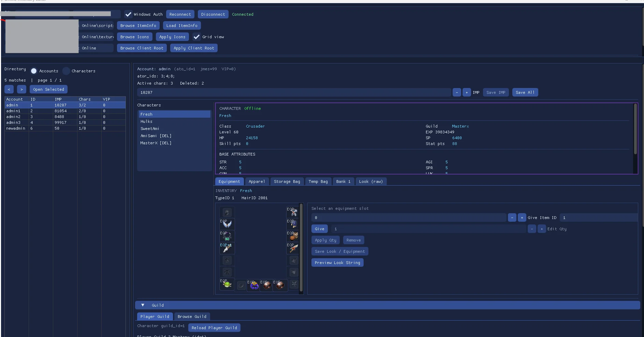Select the Hulks character in the list
This screenshot has height=337, width=644.
[175, 121]
